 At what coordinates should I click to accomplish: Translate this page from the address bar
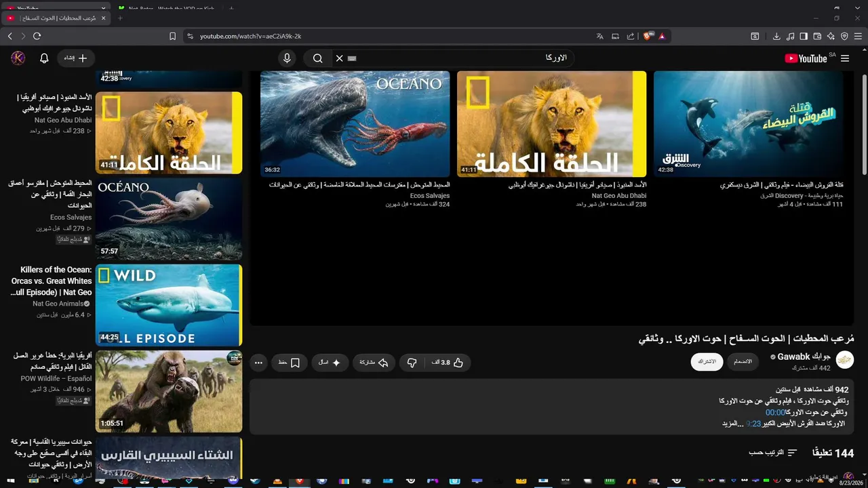tap(599, 36)
